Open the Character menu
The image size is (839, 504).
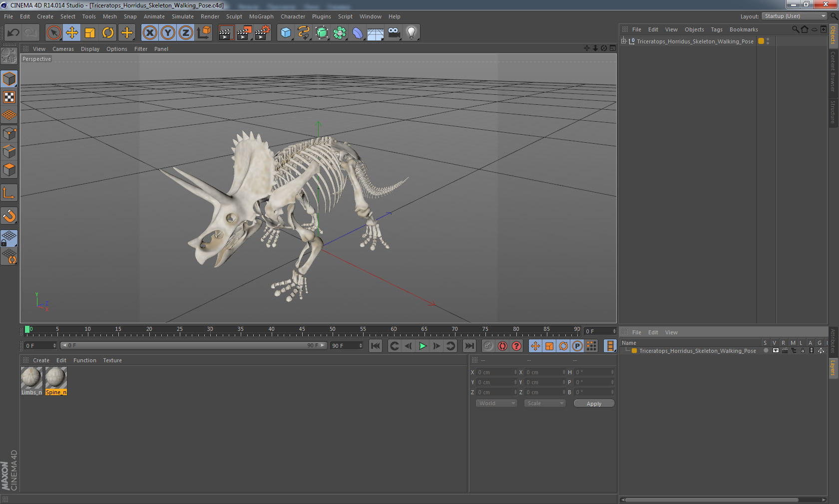coord(293,16)
